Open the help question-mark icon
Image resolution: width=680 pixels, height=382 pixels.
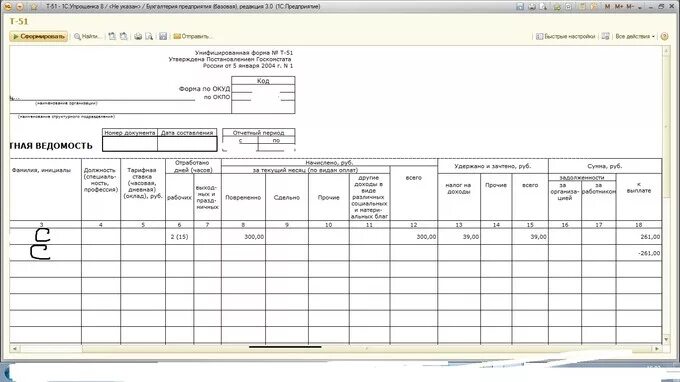click(x=664, y=36)
